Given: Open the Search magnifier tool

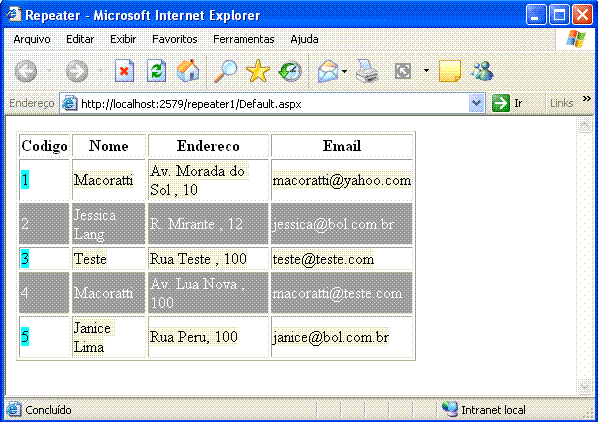Looking at the screenshot, I should [225, 71].
